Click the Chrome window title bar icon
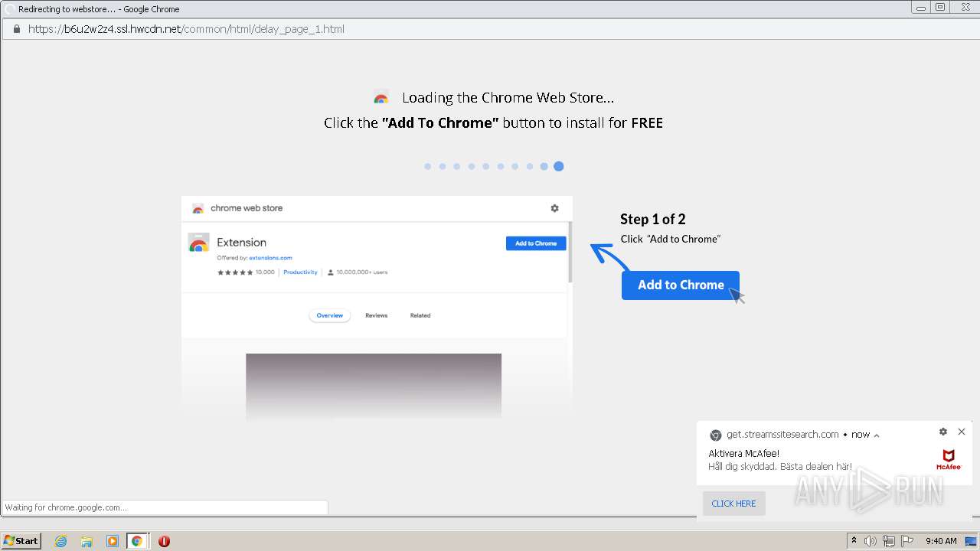 pos(9,9)
